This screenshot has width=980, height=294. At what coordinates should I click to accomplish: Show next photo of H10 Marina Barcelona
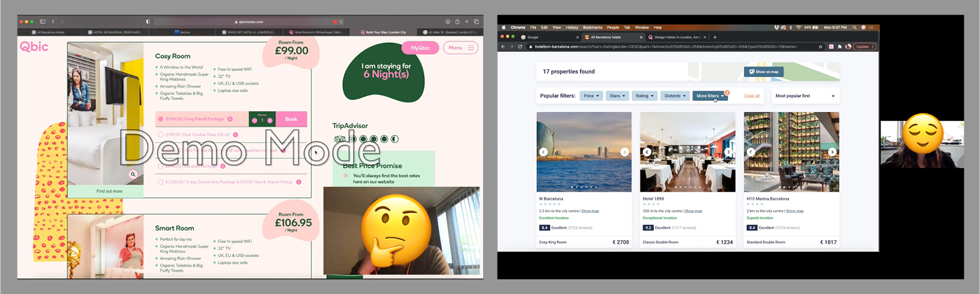[832, 152]
